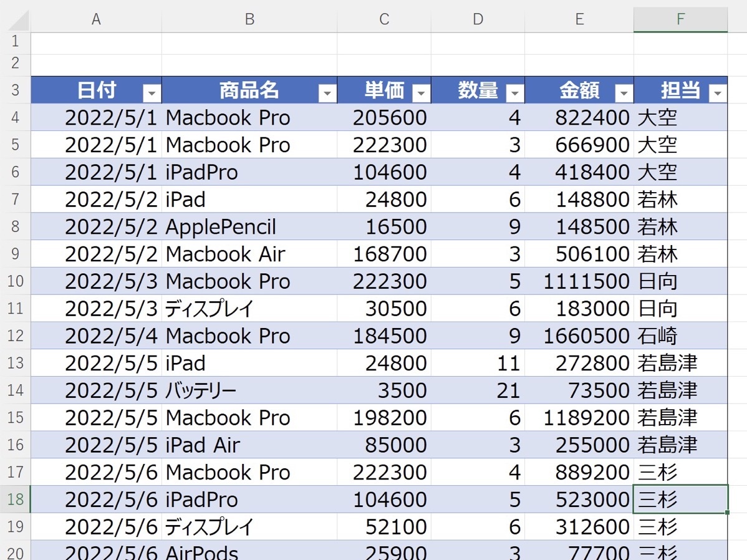Select cell with 822400
Viewport: 747px width, 560px height.
coord(579,117)
